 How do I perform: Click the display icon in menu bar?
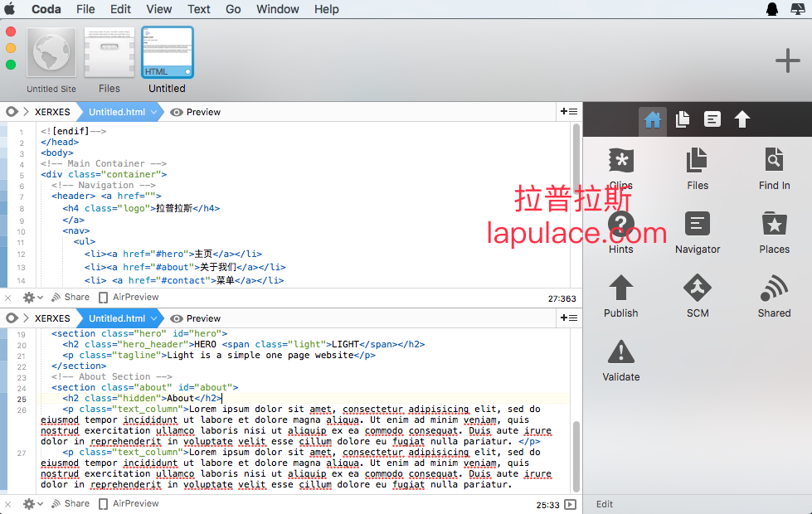798,9
